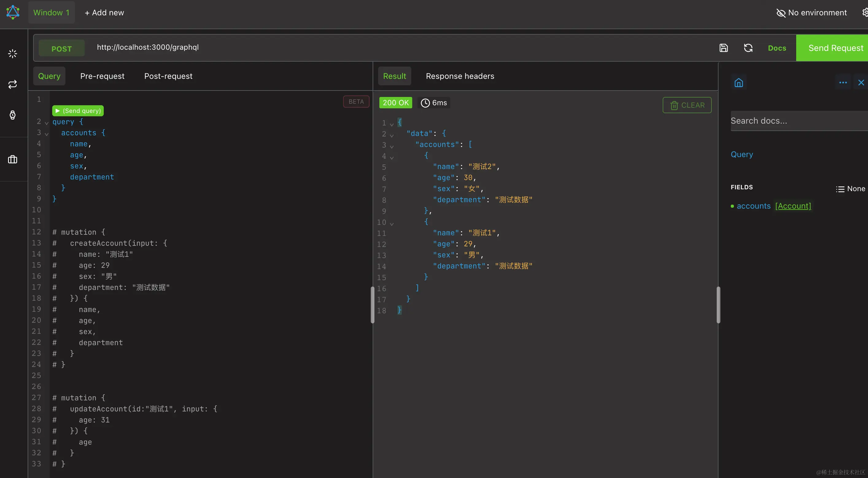Click the URL field localhost:3000/graphql
This screenshot has width=868, height=478.
(x=148, y=47)
